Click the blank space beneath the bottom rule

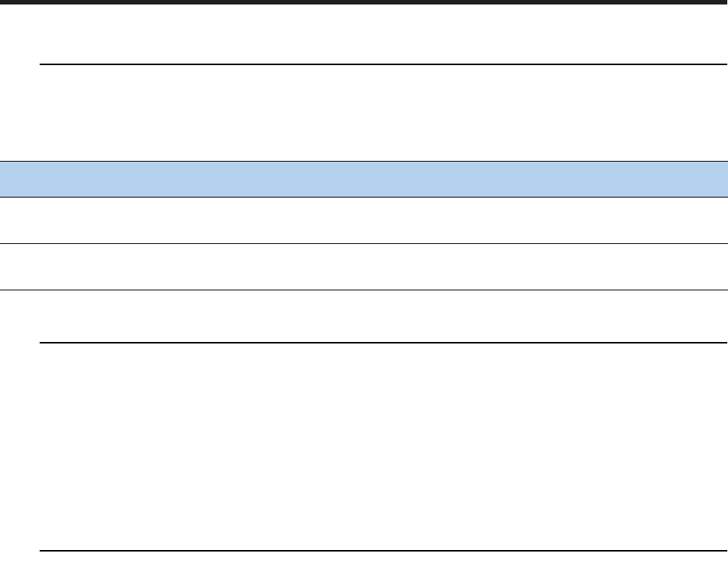(x=364, y=558)
